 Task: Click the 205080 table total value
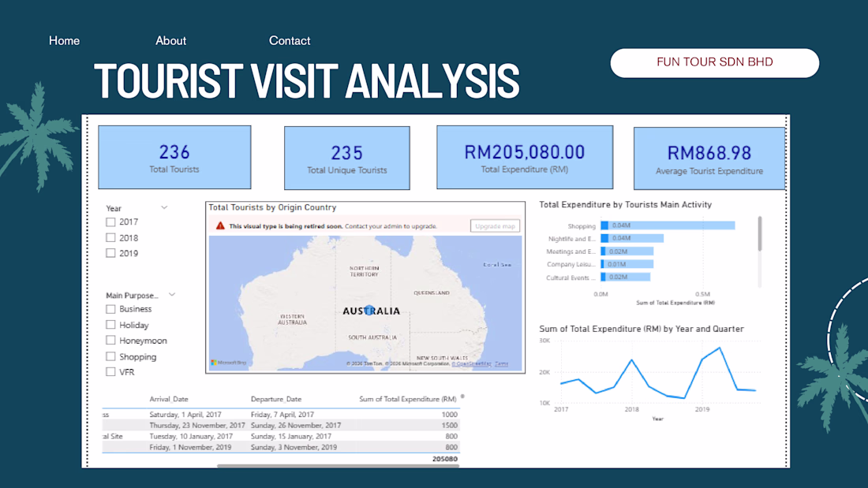(445, 459)
